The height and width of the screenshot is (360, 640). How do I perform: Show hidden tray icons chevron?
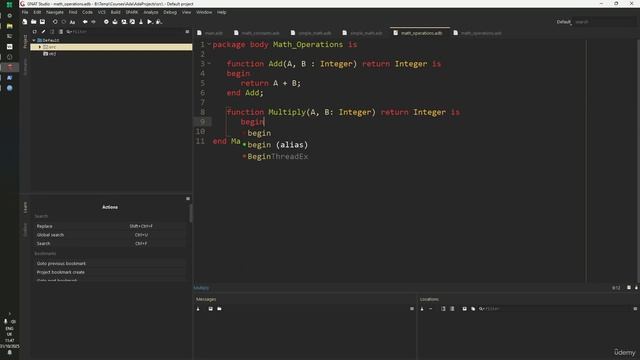click(9, 313)
